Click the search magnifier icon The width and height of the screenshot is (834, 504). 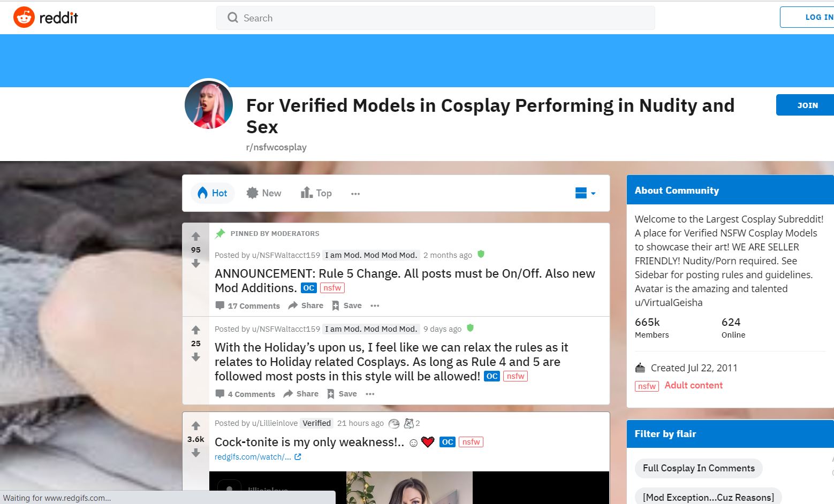pyautogui.click(x=232, y=18)
